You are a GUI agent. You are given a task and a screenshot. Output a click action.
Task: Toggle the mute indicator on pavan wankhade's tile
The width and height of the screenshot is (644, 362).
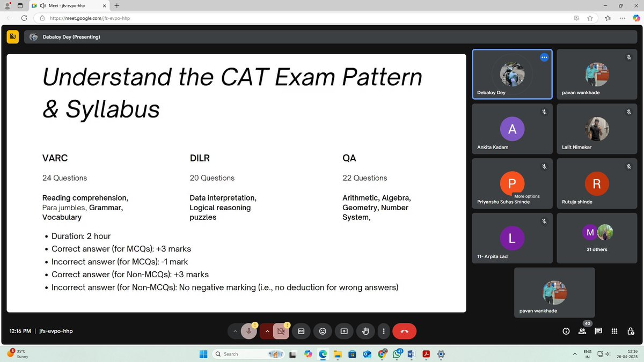click(628, 57)
